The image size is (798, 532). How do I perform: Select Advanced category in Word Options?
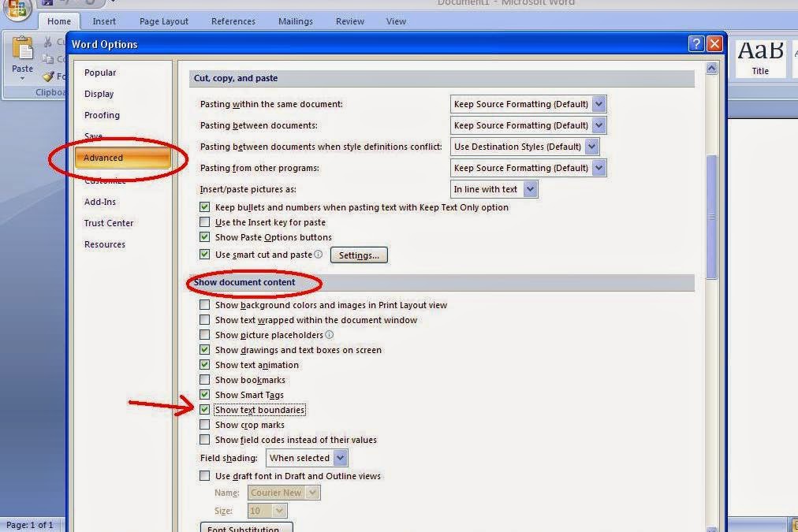tap(122, 158)
